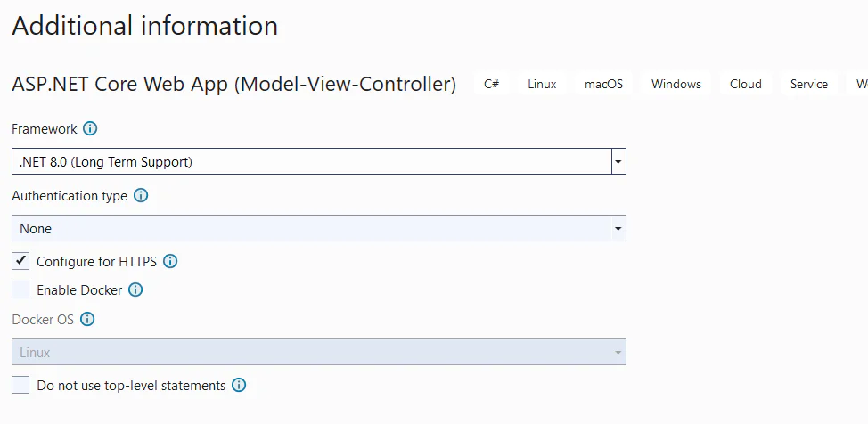This screenshot has width=868, height=424.
Task: Click the info icon beside Authentication type
Action: (141, 195)
